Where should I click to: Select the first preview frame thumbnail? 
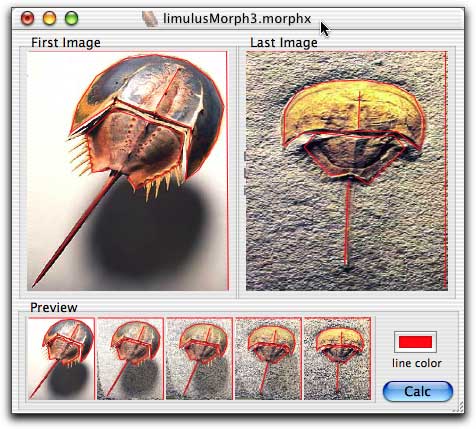[x=61, y=359]
